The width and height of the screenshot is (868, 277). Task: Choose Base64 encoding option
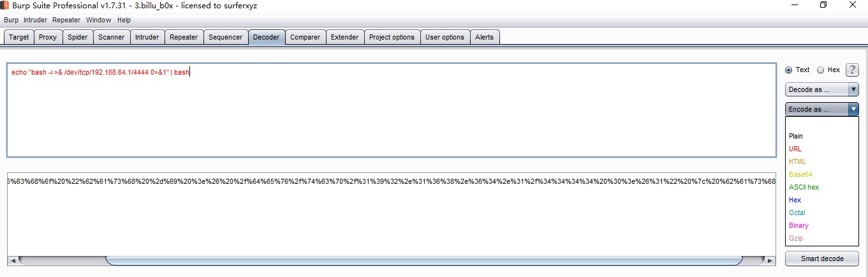pos(800,174)
